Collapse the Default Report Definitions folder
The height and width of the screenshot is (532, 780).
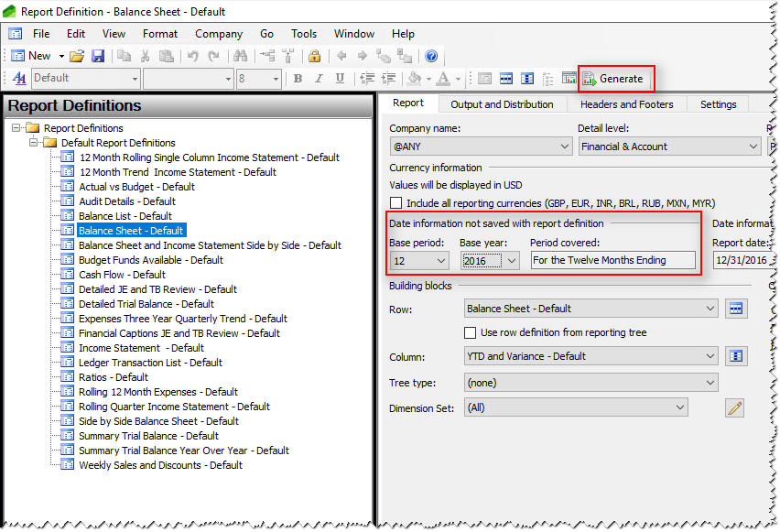coord(35,143)
